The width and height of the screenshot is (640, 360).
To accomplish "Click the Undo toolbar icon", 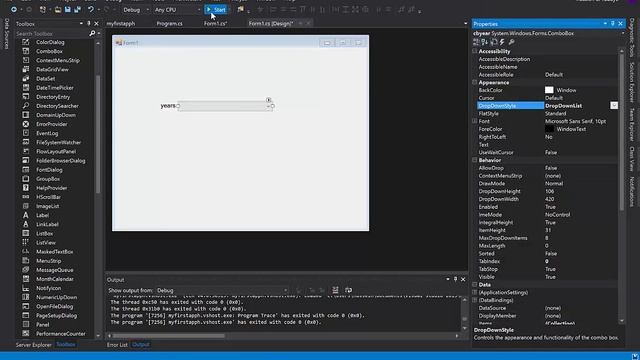I will [91, 9].
